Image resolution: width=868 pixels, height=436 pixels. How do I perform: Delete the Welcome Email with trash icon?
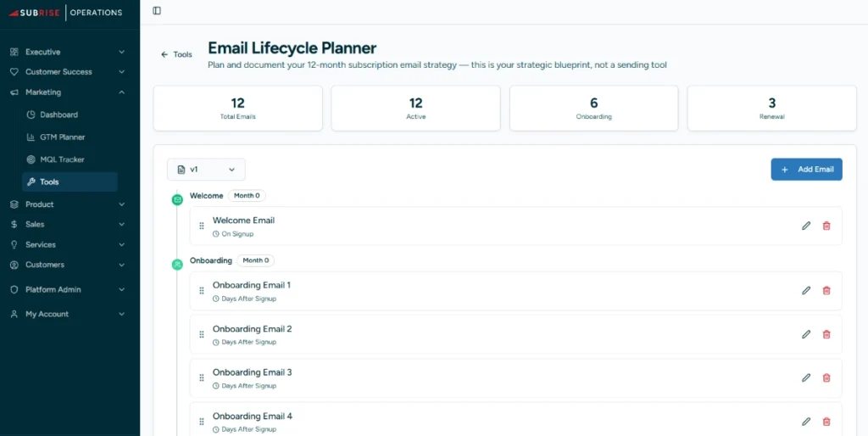coord(826,226)
